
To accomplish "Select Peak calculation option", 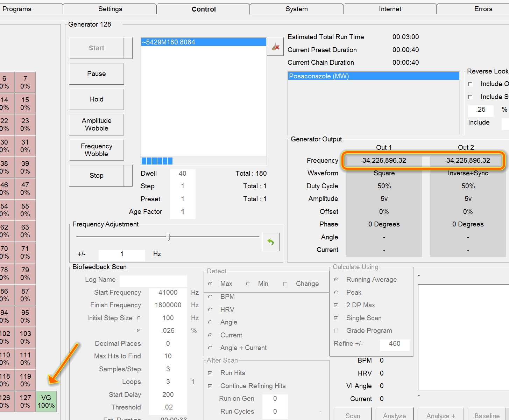I will [336, 293].
